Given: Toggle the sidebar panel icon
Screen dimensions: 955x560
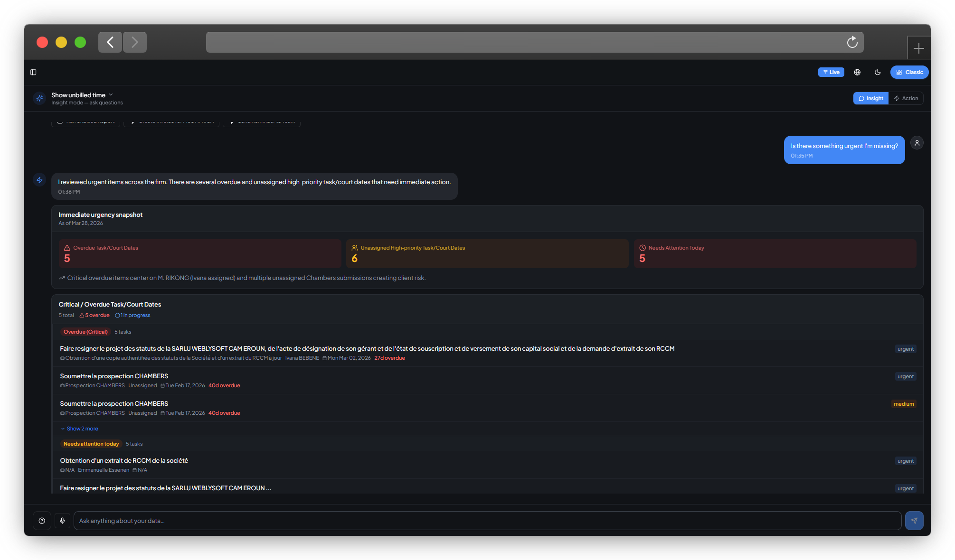Looking at the screenshot, I should click(33, 72).
